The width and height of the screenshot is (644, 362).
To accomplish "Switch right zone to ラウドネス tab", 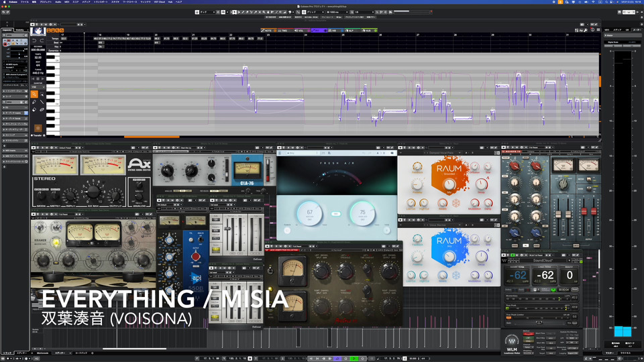I will coord(625,353).
